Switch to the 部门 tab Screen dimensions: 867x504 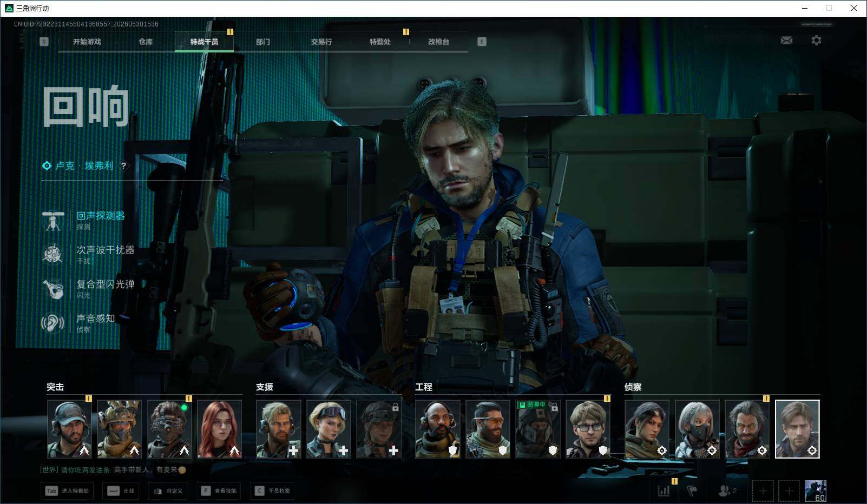(x=262, y=42)
